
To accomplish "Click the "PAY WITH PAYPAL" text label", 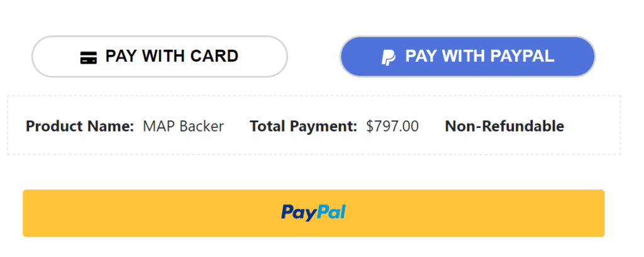I will coord(479,57).
